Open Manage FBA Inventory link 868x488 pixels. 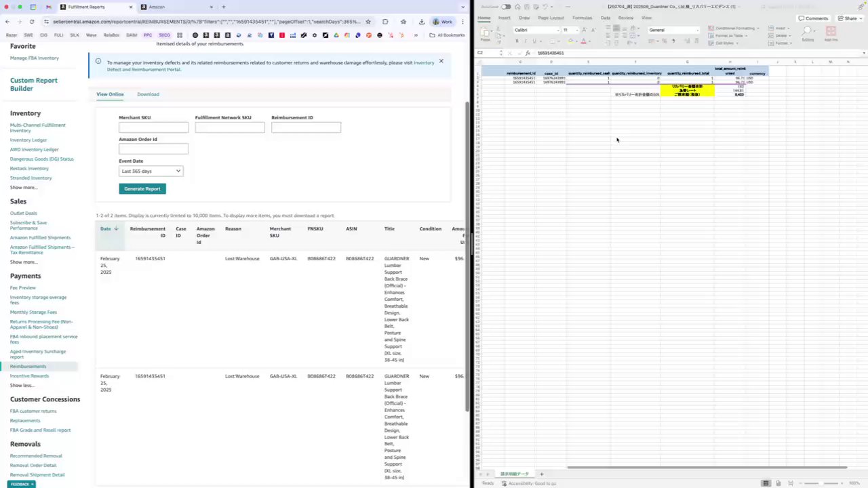(x=35, y=58)
